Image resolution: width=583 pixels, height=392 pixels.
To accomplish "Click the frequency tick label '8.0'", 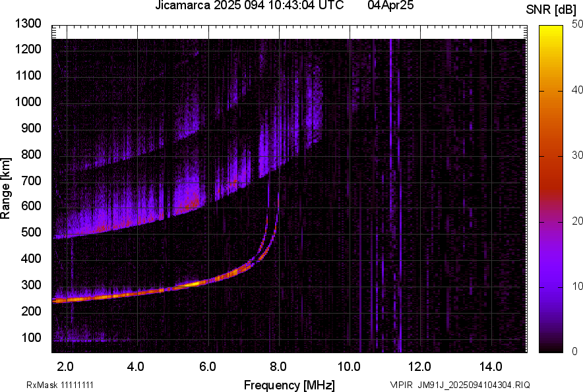I will click(x=278, y=367).
